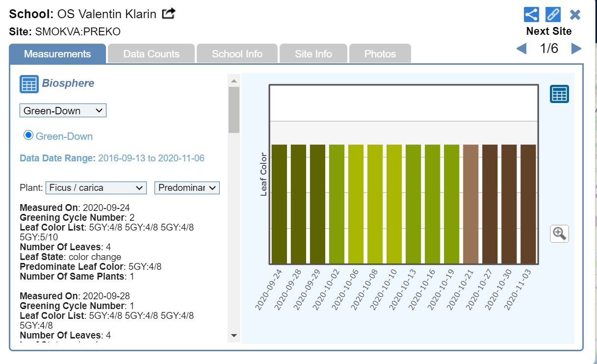This screenshot has height=364, width=597.
Task: Open the Green-Down protocol dropdown
Action: point(63,111)
